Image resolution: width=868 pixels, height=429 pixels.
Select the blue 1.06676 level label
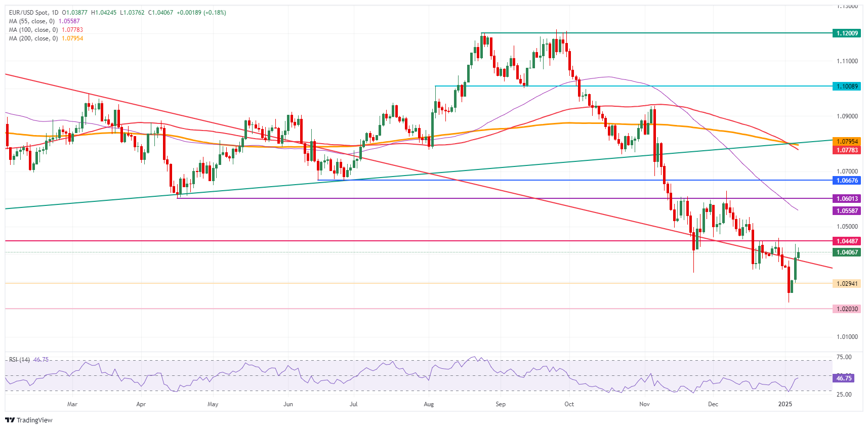(846, 181)
